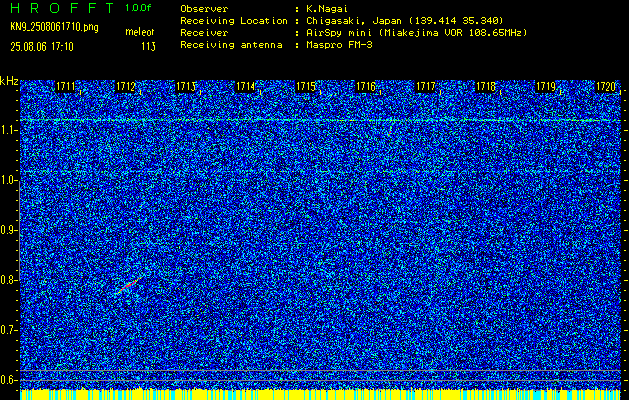629x400 pixels.
Task: Click the AirSpy mini receiver text
Action: pos(416,33)
